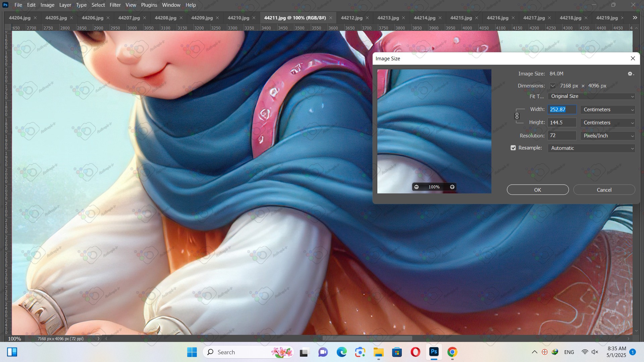The image size is (644, 362).
Task: Open the File menu
Action: [x=18, y=5]
